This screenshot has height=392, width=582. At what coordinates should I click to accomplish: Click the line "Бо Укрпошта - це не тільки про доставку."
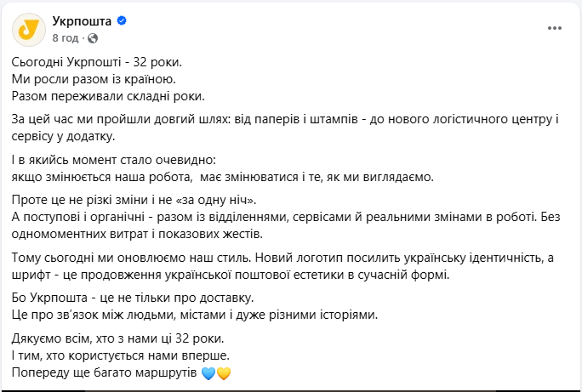pyautogui.click(x=133, y=298)
